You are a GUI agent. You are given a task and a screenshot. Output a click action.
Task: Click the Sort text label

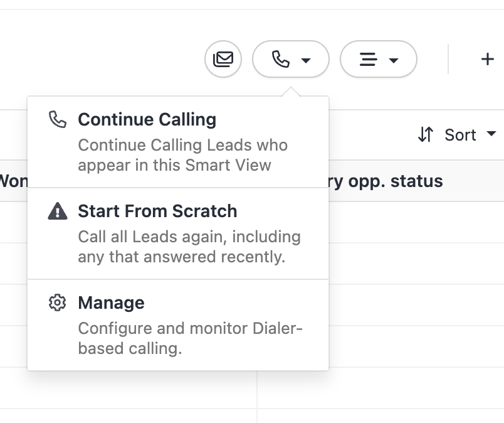coord(461,135)
